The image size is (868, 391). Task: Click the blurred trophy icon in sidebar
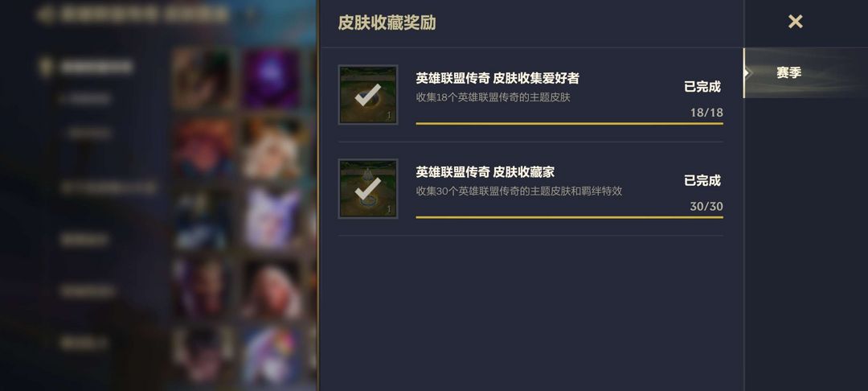pyautogui.click(x=46, y=67)
